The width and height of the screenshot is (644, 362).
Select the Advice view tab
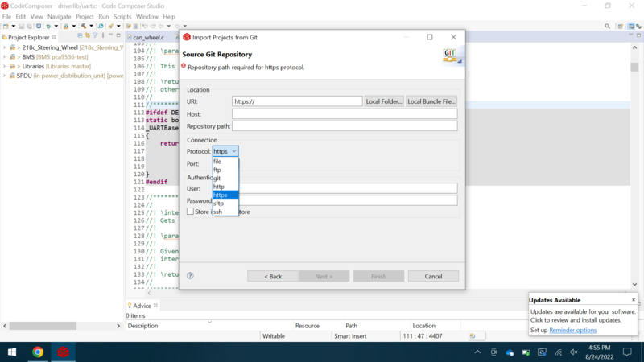(142, 306)
